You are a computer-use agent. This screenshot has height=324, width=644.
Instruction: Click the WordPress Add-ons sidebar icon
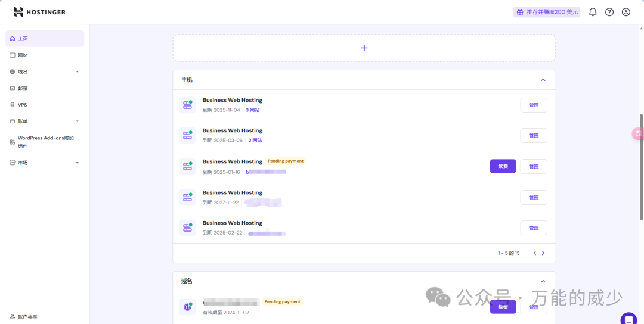[13, 142]
